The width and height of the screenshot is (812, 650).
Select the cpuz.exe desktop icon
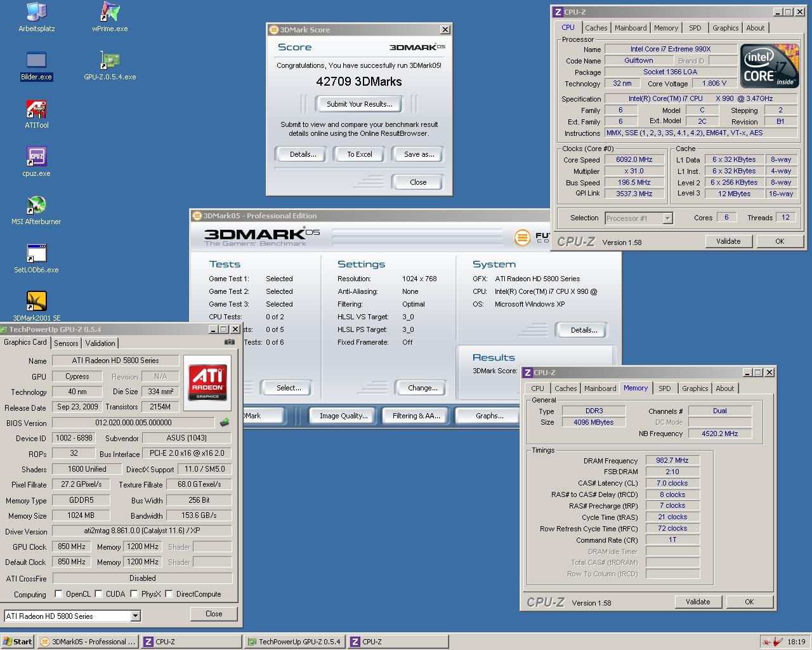[37, 162]
